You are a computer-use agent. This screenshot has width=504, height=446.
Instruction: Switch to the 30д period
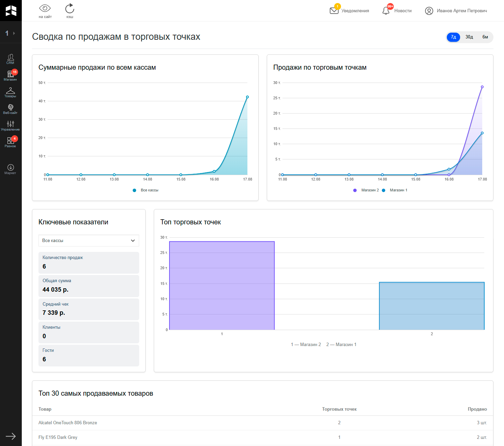pos(469,37)
